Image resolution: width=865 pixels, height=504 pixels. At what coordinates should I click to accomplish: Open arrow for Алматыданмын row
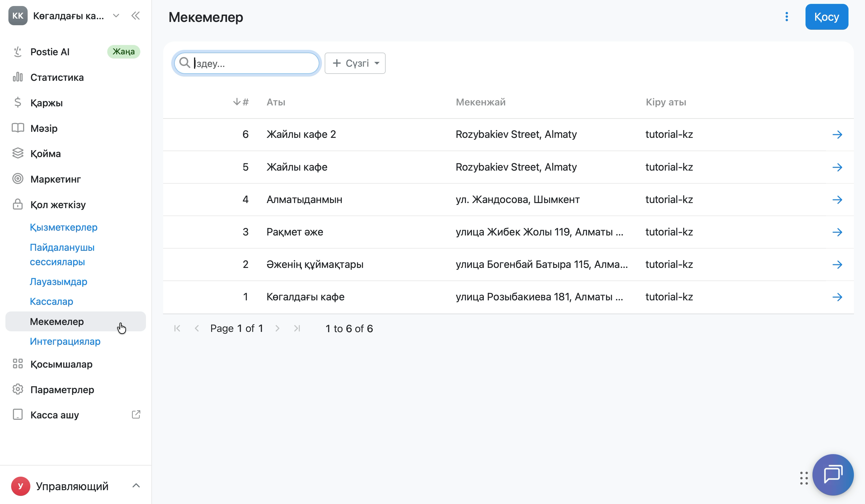point(837,200)
